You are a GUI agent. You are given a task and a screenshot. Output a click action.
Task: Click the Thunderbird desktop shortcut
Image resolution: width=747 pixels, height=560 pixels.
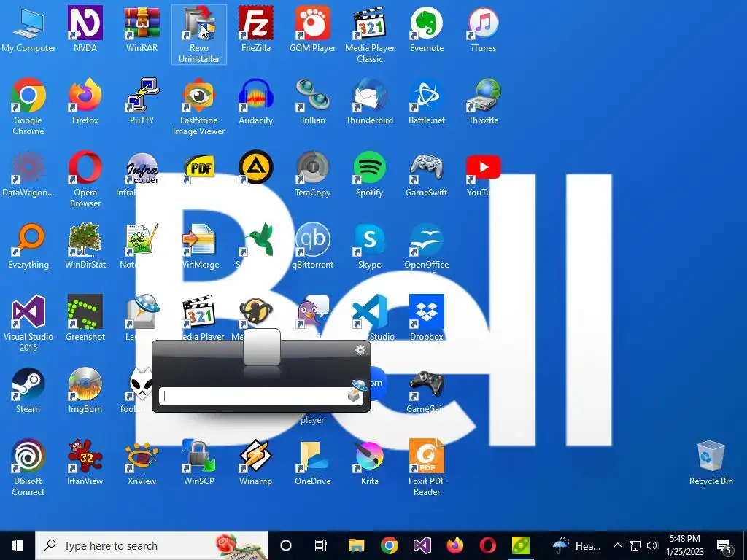(370, 102)
